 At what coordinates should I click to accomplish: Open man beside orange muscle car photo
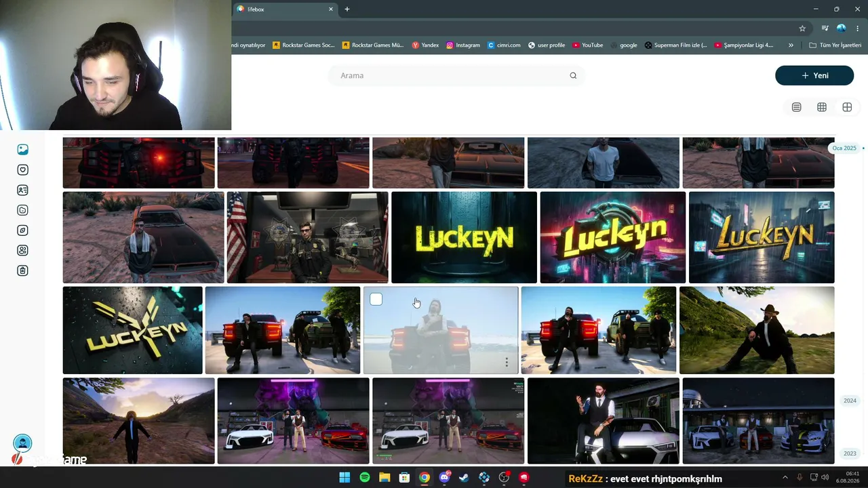[143, 237]
